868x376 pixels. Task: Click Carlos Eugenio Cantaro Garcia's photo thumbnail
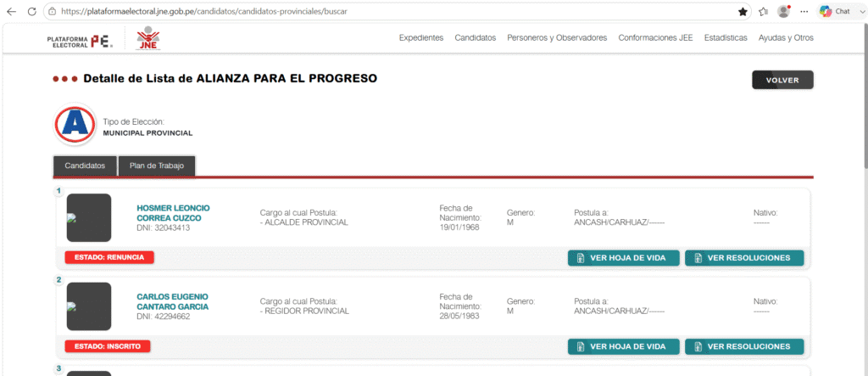tap(88, 306)
